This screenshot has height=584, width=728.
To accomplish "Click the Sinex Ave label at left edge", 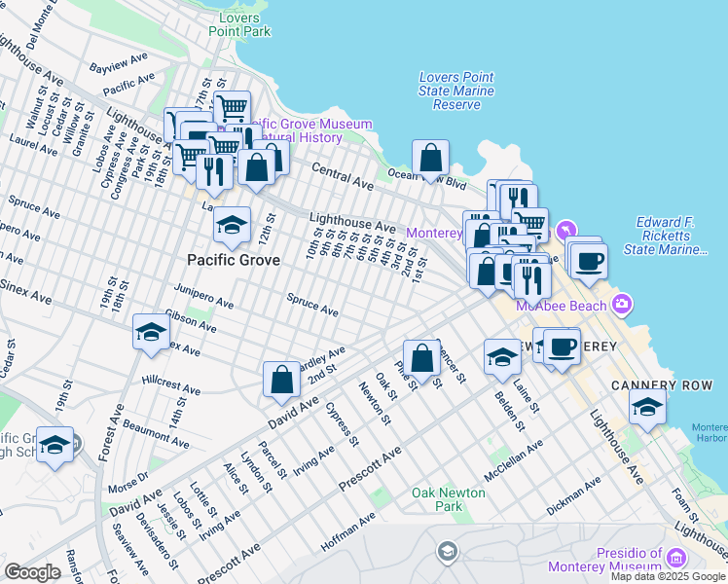I will tap(25, 292).
